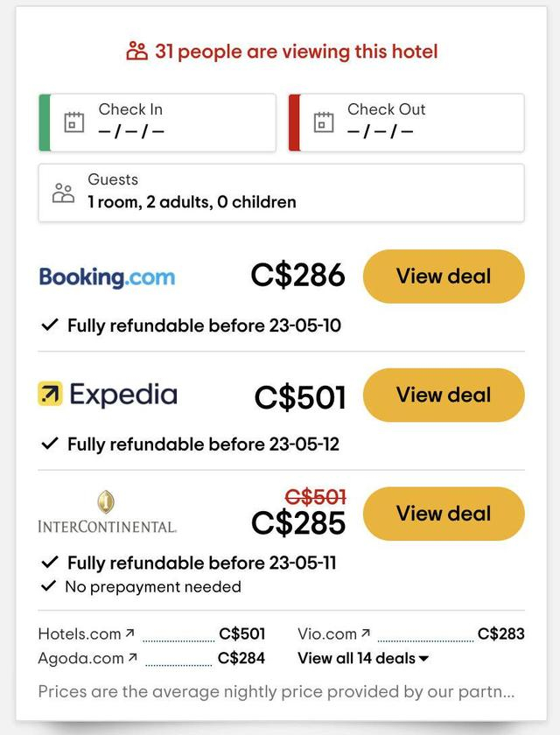Viewport: 560px width, 735px height.
Task: Click the InterContinental logo
Action: 107,513
